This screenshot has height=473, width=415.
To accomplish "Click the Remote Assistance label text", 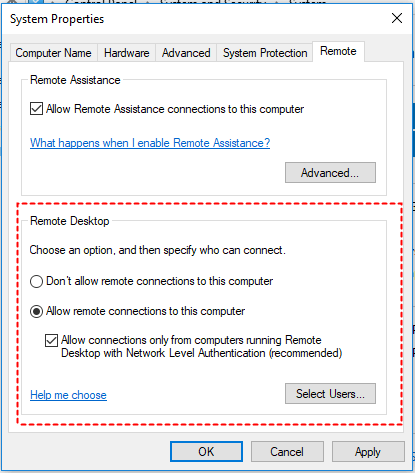I will point(75,80).
